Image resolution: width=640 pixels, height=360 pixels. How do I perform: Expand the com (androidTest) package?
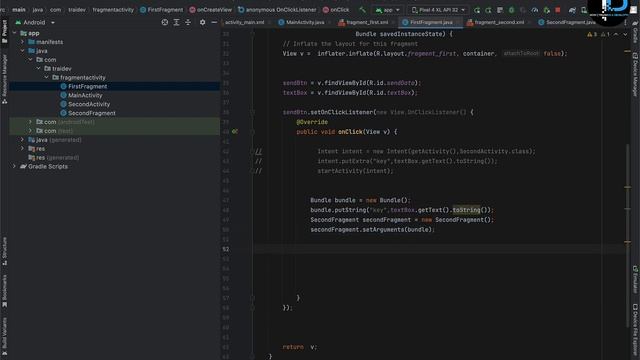coord(30,122)
